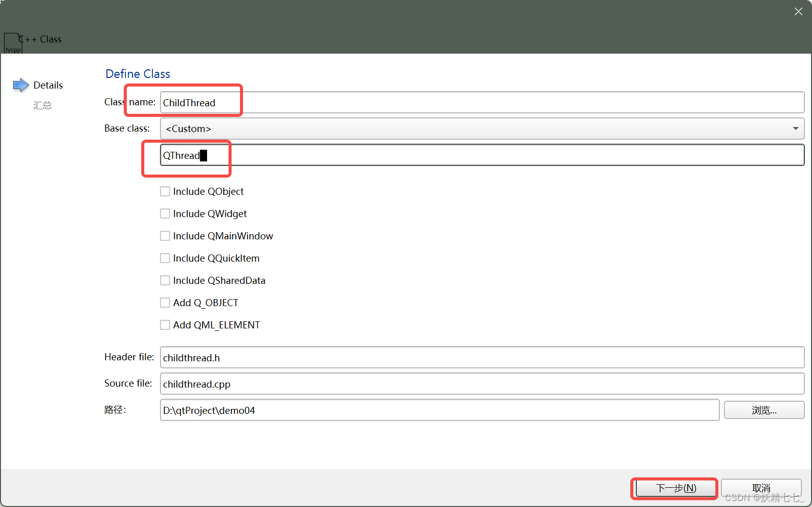Toggle the Include QQuickItem checkbox

click(x=165, y=258)
